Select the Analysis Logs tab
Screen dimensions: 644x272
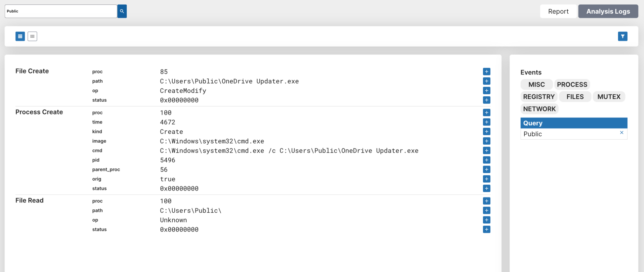coord(608,11)
